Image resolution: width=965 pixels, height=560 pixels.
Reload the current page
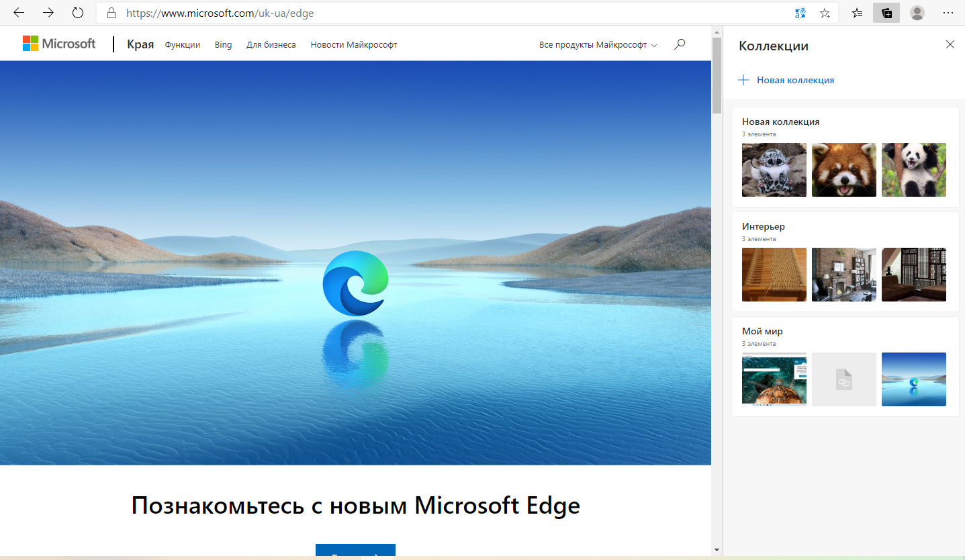(x=78, y=13)
